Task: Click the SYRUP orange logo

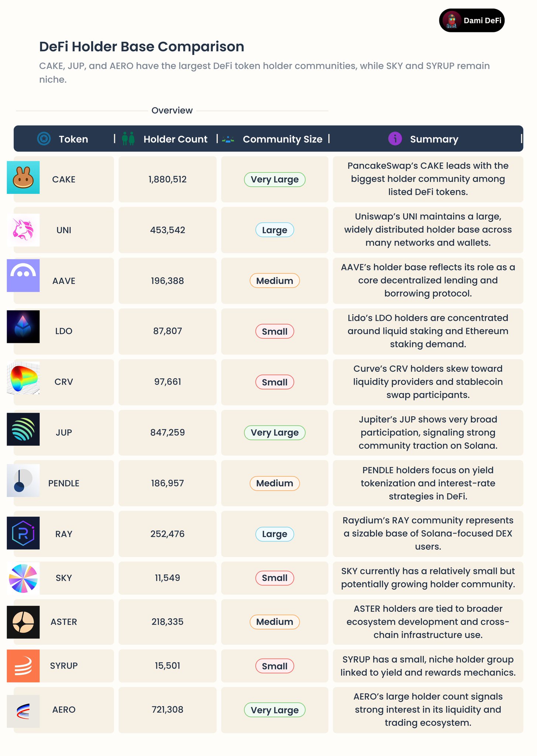Action: (23, 666)
